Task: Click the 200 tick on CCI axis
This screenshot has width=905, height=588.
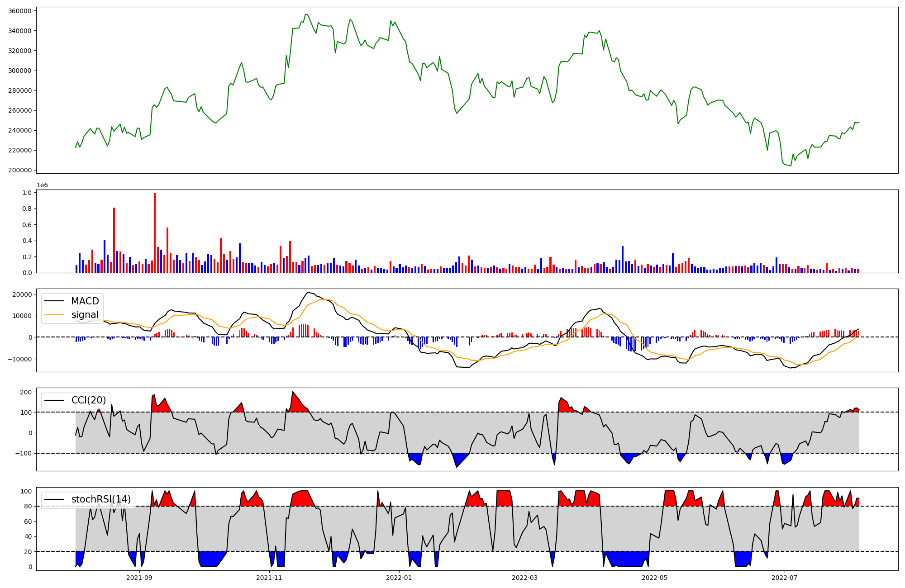Action: [26, 392]
